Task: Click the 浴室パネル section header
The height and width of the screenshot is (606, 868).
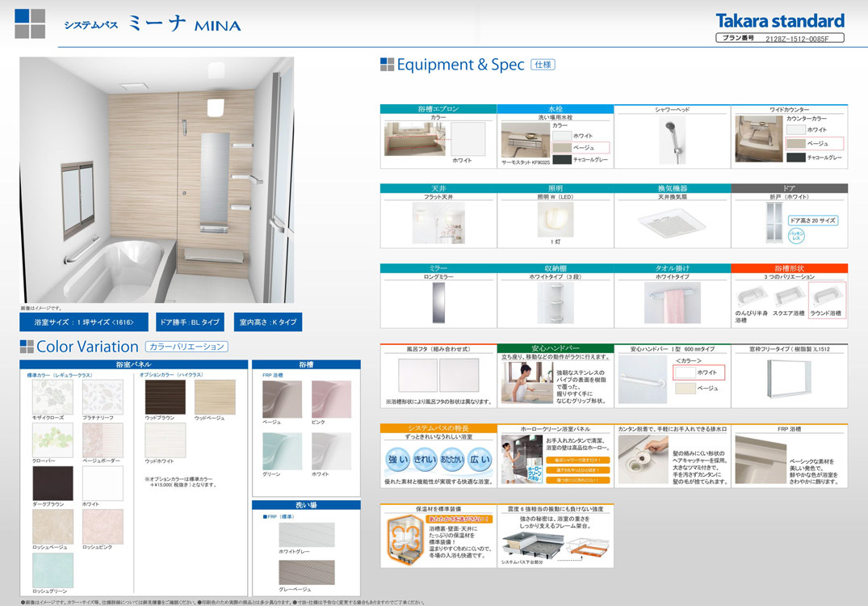Action: click(133, 364)
